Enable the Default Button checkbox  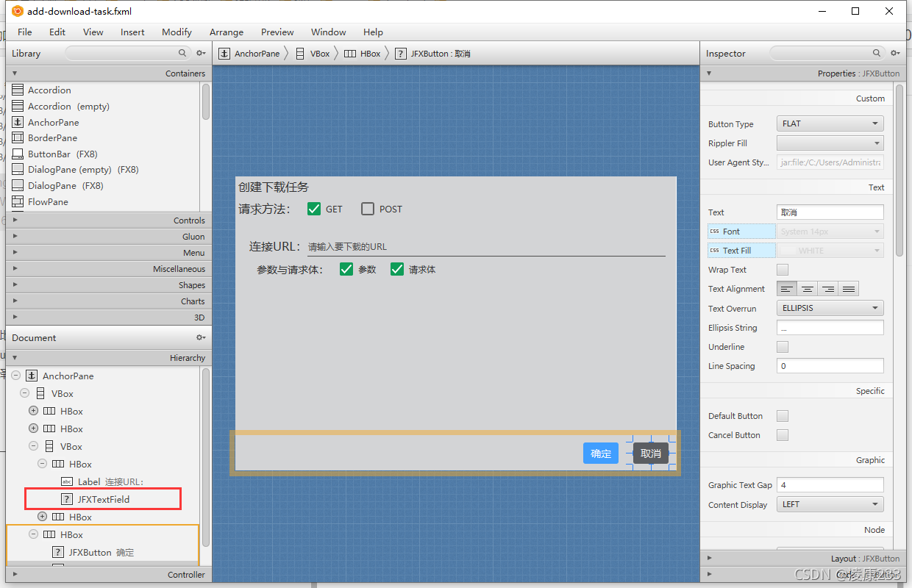[783, 416]
